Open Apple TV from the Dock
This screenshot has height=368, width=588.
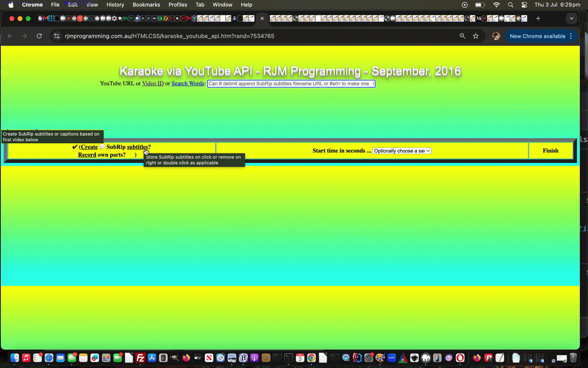click(x=198, y=358)
